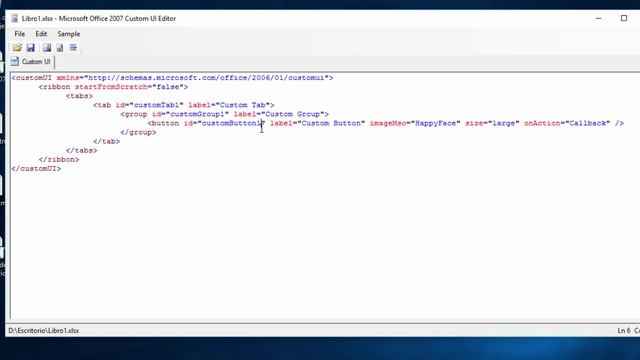Click the startFromScratch attribute name
640x360 pixels.
(x=111, y=87)
